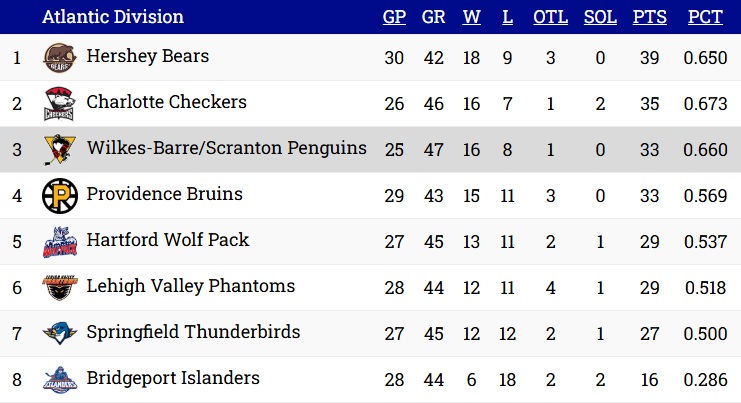Click the Atlantic Division heading
This screenshot has width=741, height=403.
pos(112,17)
